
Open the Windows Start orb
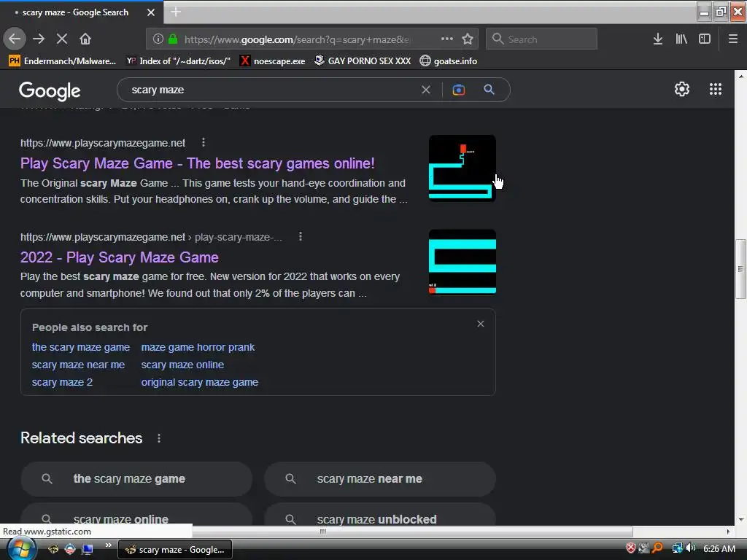21,549
